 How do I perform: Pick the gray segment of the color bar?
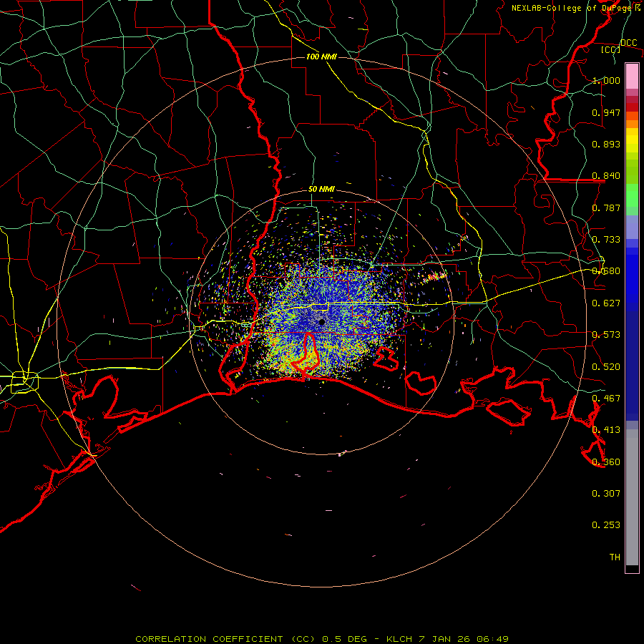[x=632, y=497]
